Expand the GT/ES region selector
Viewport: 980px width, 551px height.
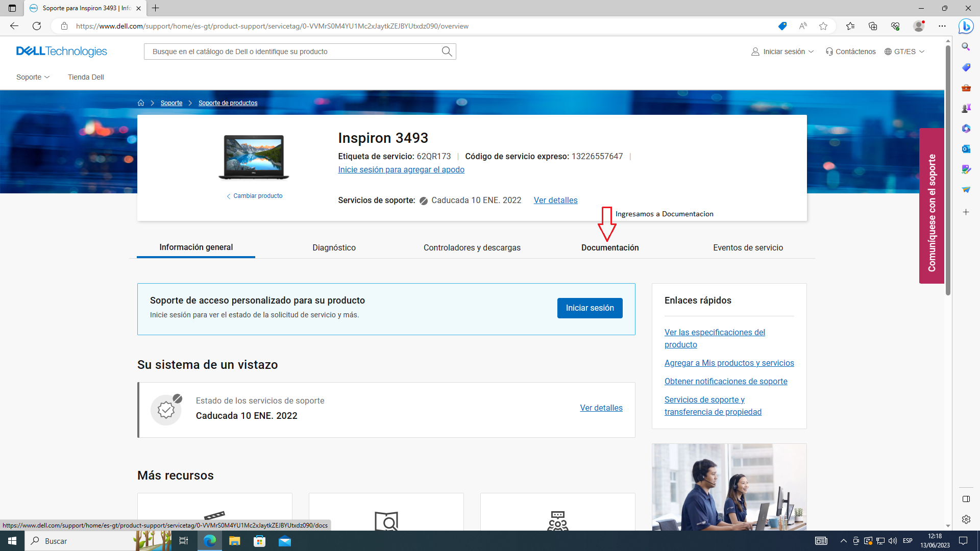point(904,52)
